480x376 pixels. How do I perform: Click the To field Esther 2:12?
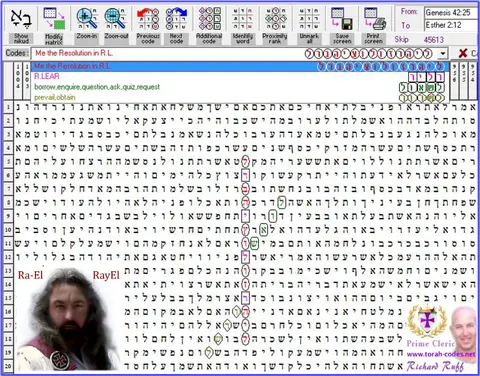coord(452,25)
